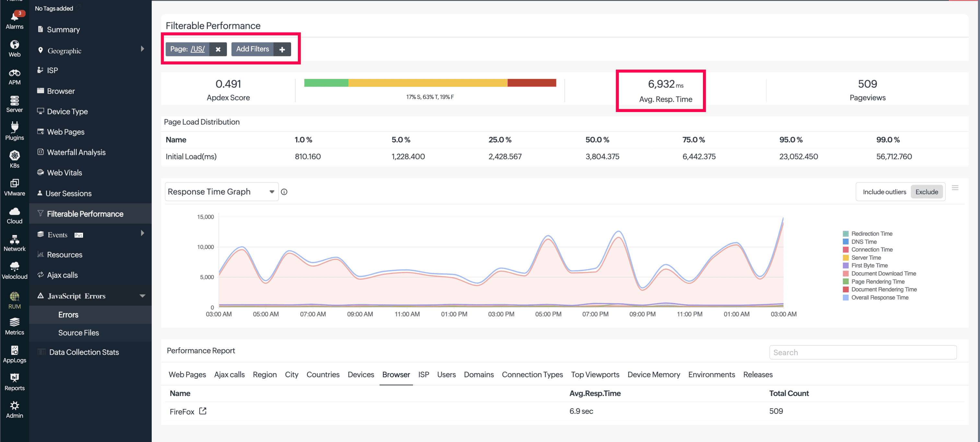Toggle Overall Response Time legend series

click(x=879, y=298)
